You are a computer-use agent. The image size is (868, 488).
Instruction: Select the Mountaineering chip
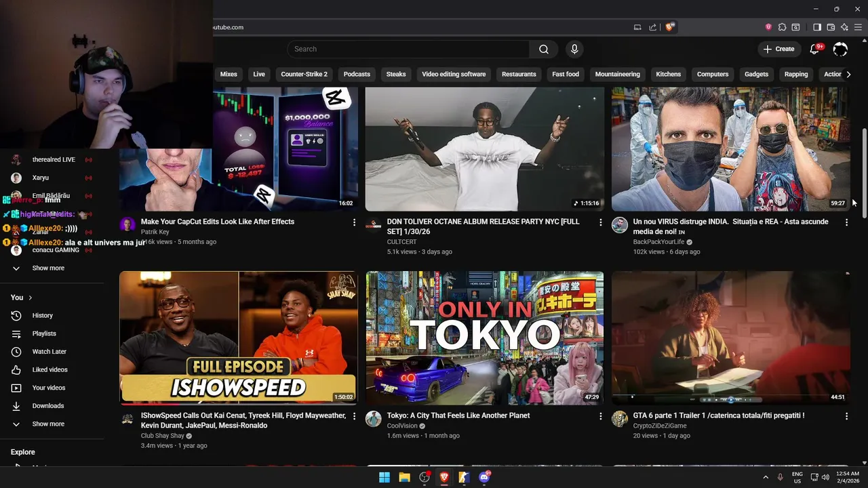click(617, 74)
